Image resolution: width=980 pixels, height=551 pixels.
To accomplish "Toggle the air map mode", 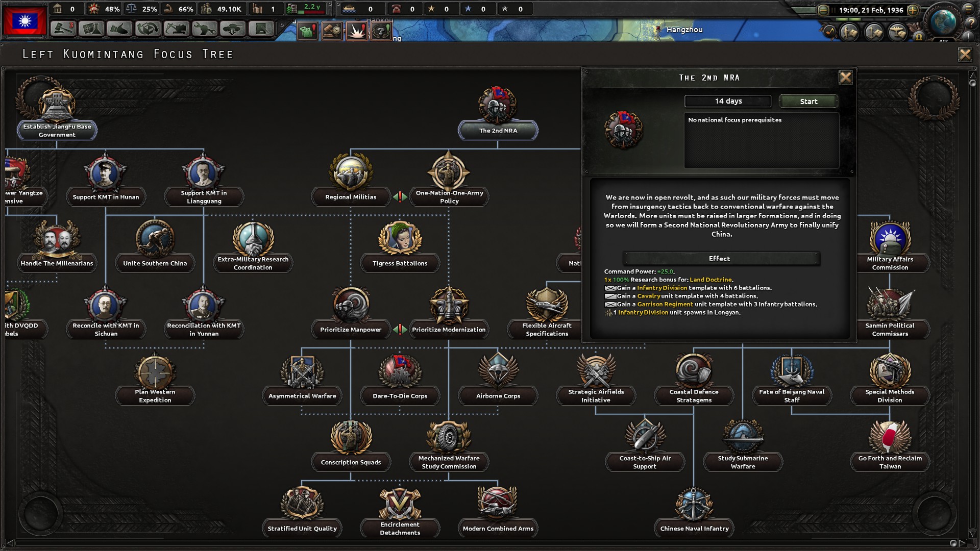I will [898, 32].
